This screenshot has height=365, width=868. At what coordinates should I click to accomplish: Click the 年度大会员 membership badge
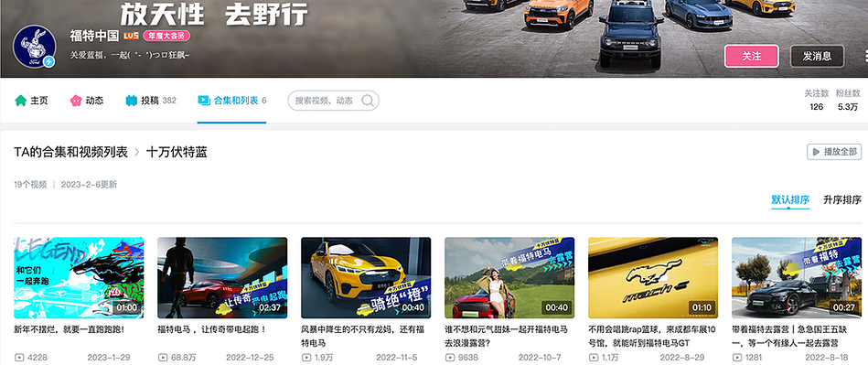click(166, 36)
